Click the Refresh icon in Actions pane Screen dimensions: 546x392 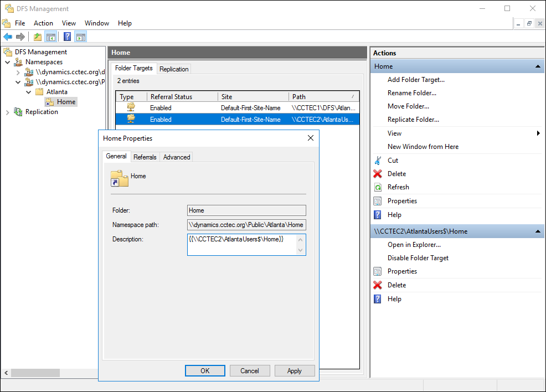tap(378, 187)
